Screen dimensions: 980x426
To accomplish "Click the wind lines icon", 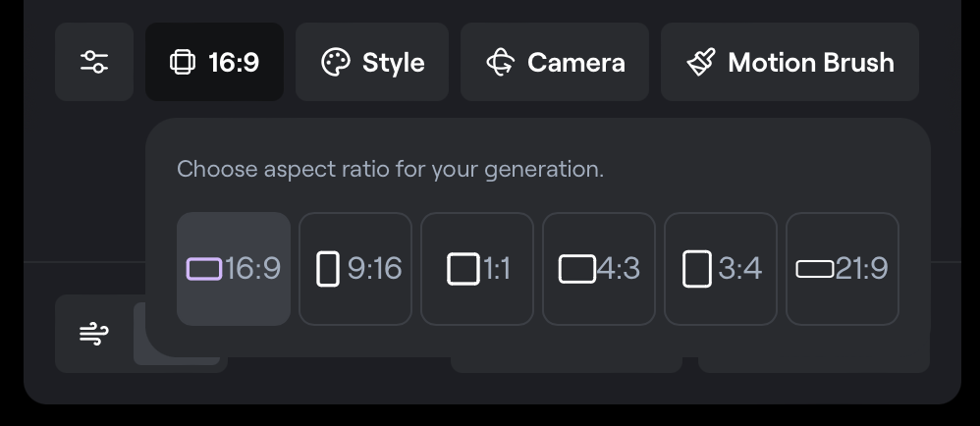I will tap(93, 334).
